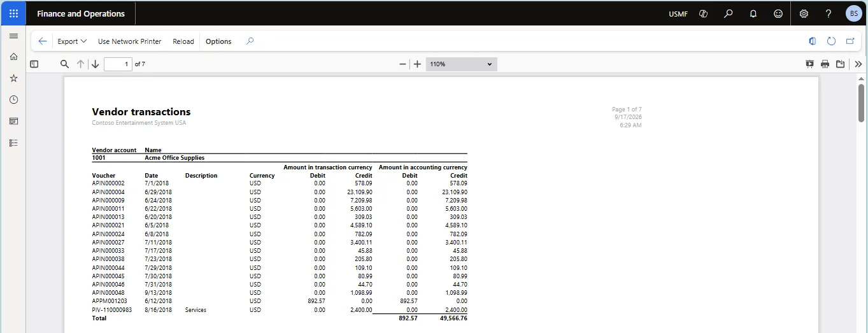Open the Modules list sidebar icon
The height and width of the screenshot is (333, 868).
pyautogui.click(x=13, y=143)
